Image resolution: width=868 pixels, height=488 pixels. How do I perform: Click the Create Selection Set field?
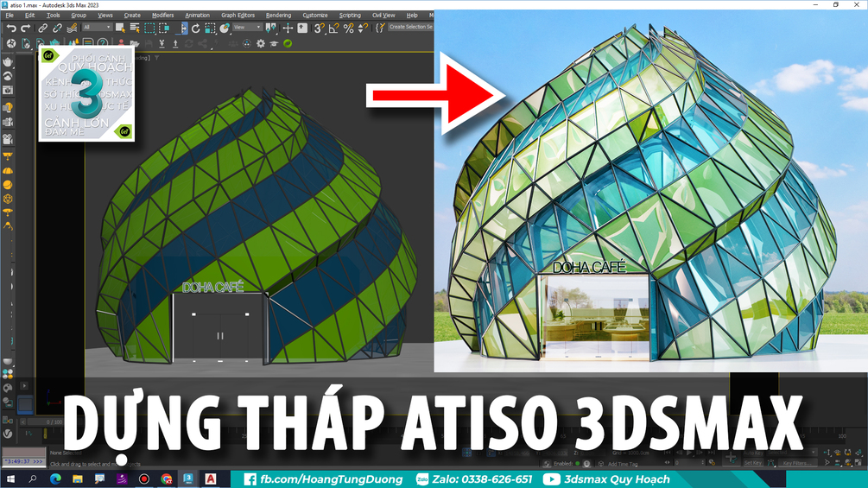[411, 27]
